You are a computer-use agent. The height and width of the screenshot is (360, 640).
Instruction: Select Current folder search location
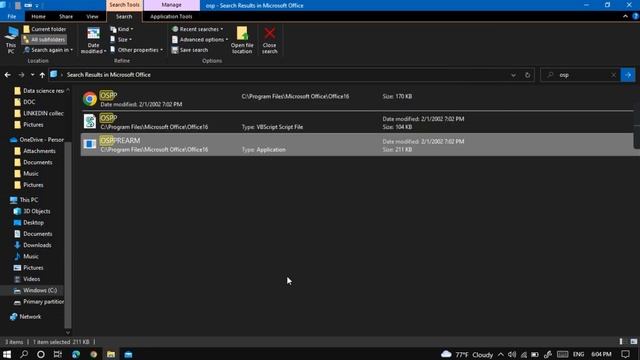(x=44, y=29)
